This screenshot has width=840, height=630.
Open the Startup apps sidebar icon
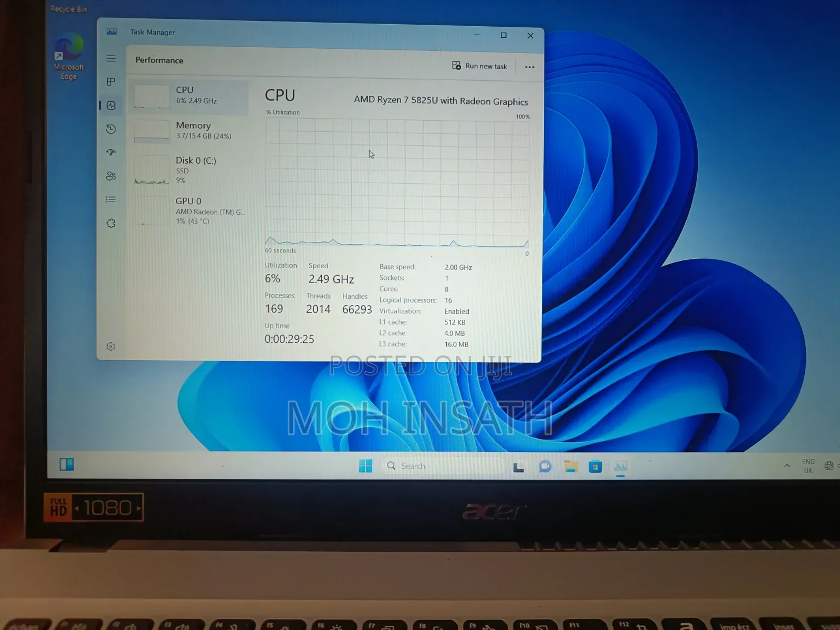pyautogui.click(x=111, y=152)
